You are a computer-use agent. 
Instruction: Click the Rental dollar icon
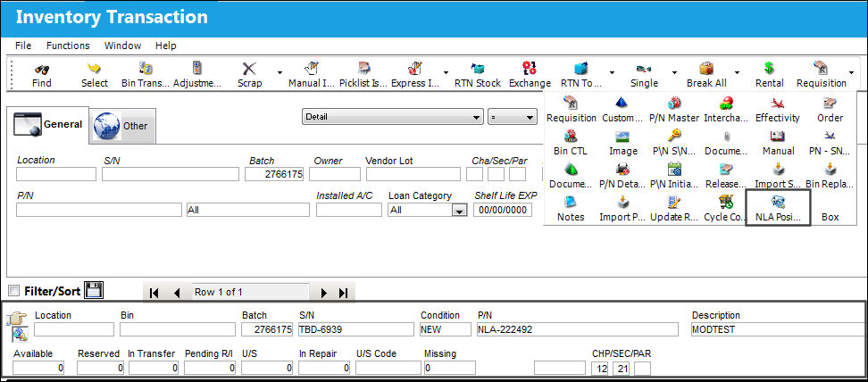point(770,69)
